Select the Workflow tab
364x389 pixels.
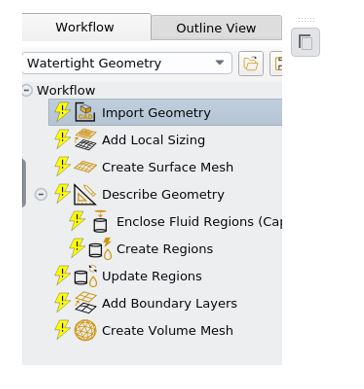(85, 27)
